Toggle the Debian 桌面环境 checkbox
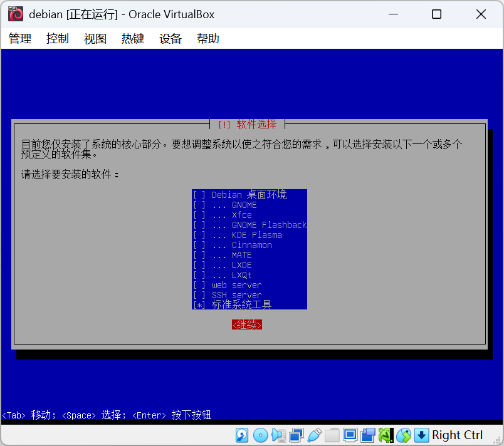Screen dimensions: 504x446 tap(199, 195)
